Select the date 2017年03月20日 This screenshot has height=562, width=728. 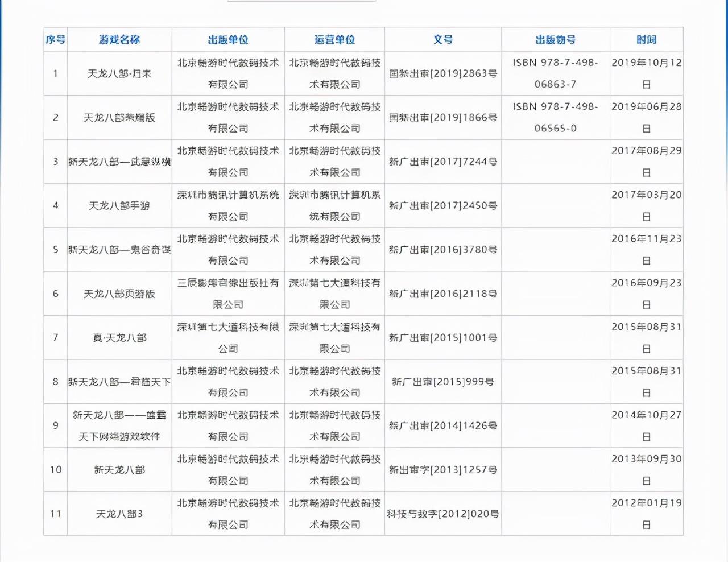point(647,205)
